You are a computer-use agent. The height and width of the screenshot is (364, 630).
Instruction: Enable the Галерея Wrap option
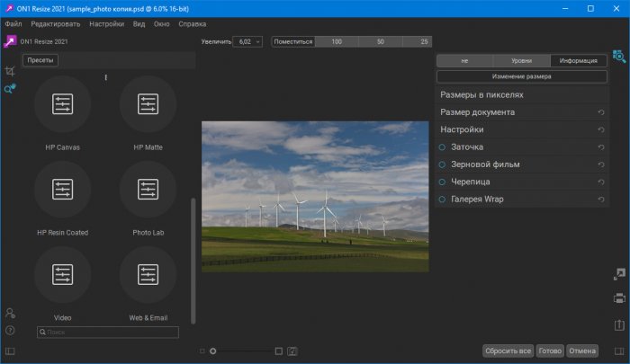click(x=442, y=200)
